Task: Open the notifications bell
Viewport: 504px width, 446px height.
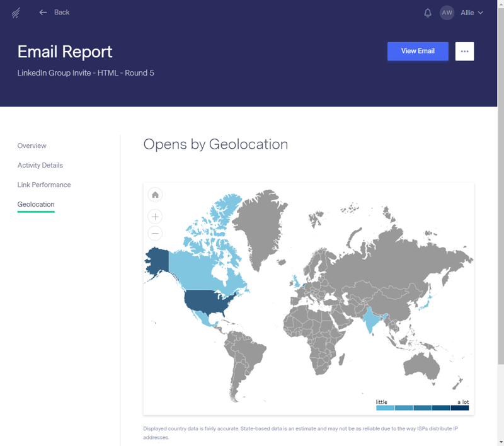Action: tap(428, 13)
